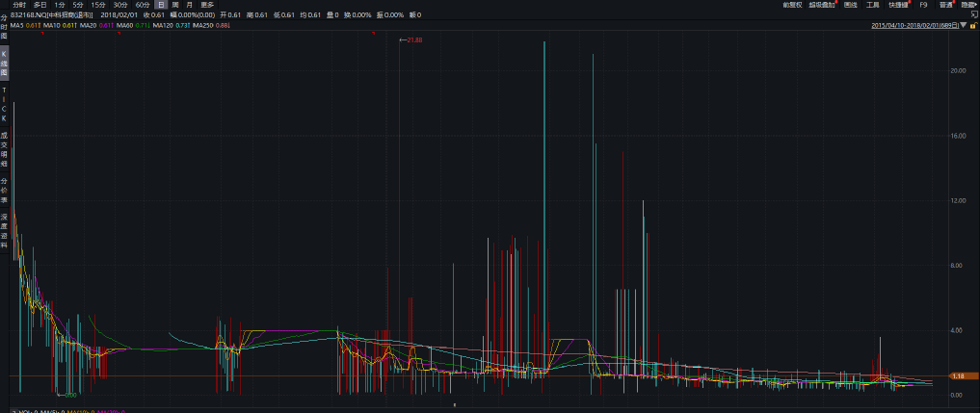Viewport: 980px width, 413px height.
Task: Open the 画线 drawing tools
Action: [850, 5]
